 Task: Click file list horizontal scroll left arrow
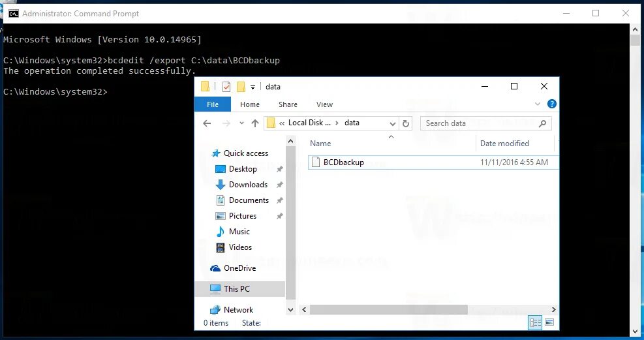304,309
